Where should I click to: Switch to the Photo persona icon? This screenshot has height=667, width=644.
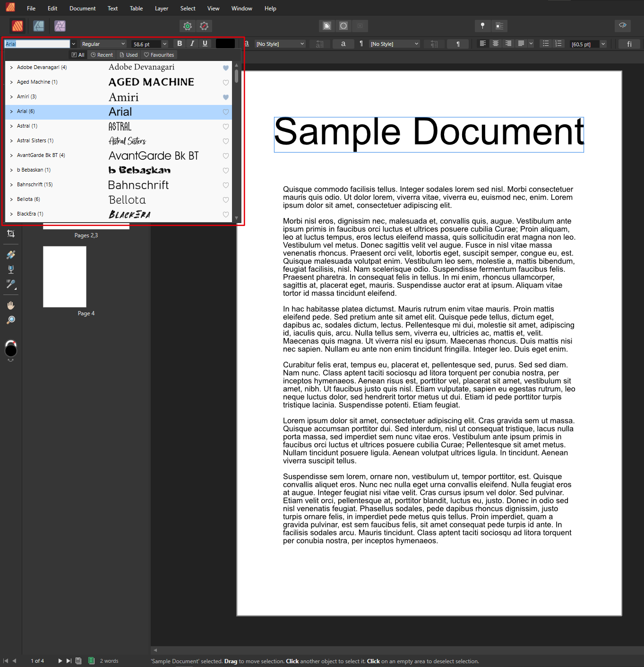pos(60,26)
